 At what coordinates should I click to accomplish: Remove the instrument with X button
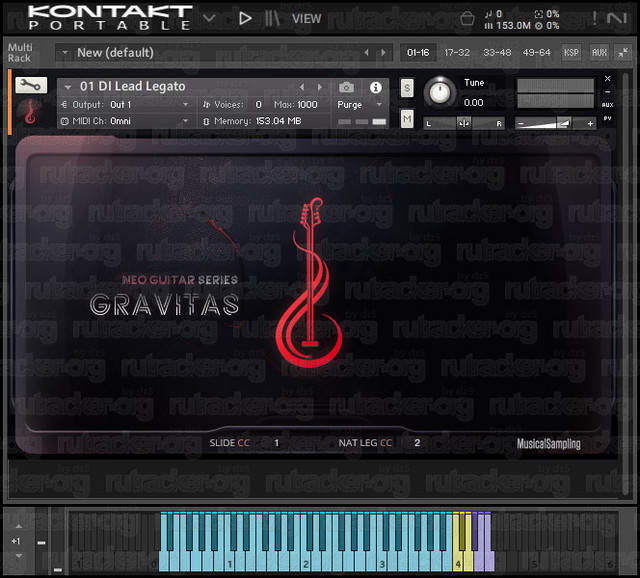pyautogui.click(x=607, y=78)
